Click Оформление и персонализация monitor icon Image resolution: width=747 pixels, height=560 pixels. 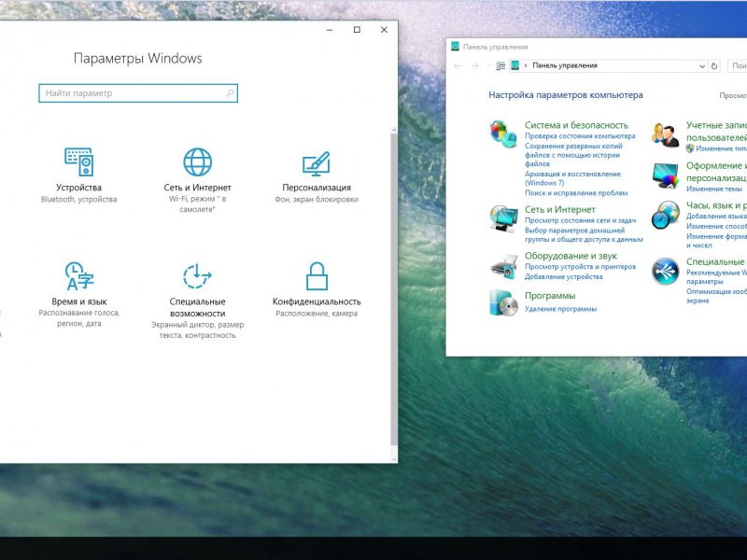[x=665, y=175]
